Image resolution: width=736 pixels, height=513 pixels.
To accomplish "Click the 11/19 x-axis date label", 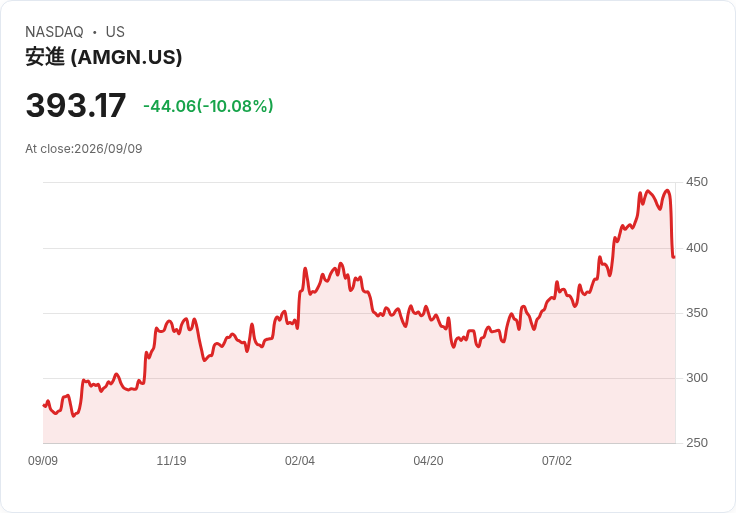I will click(x=171, y=461).
